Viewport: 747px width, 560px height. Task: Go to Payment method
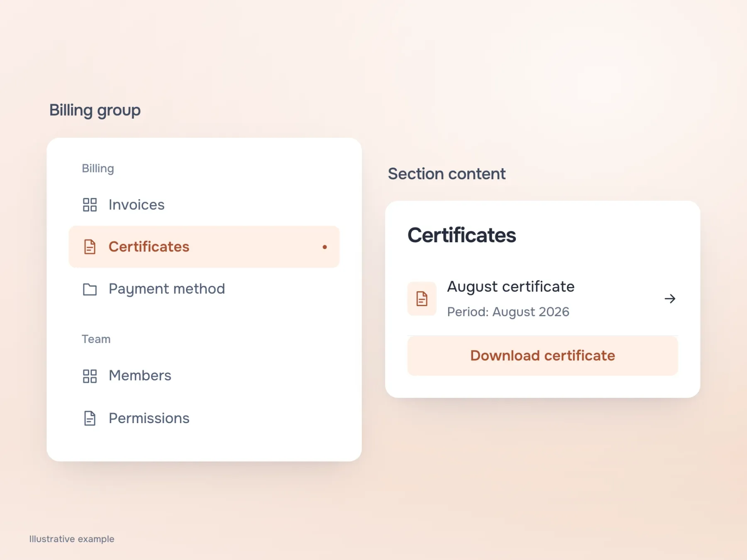click(x=204, y=289)
